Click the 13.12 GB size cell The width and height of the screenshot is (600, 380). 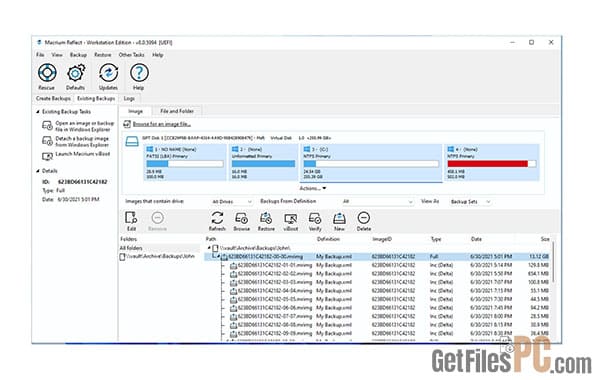(x=538, y=256)
